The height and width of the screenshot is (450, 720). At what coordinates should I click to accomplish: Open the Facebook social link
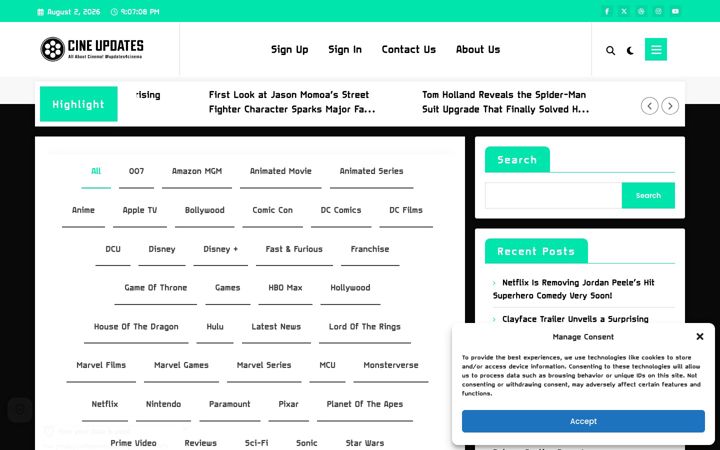point(607,11)
